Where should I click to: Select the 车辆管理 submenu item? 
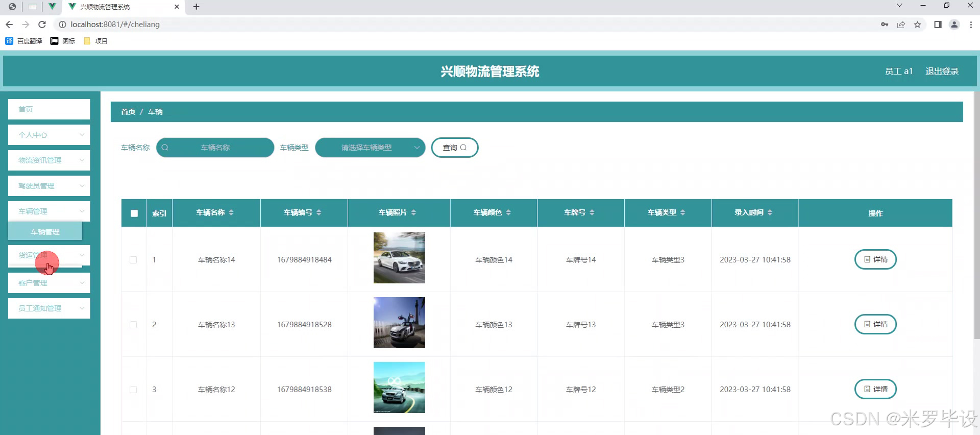click(x=45, y=232)
